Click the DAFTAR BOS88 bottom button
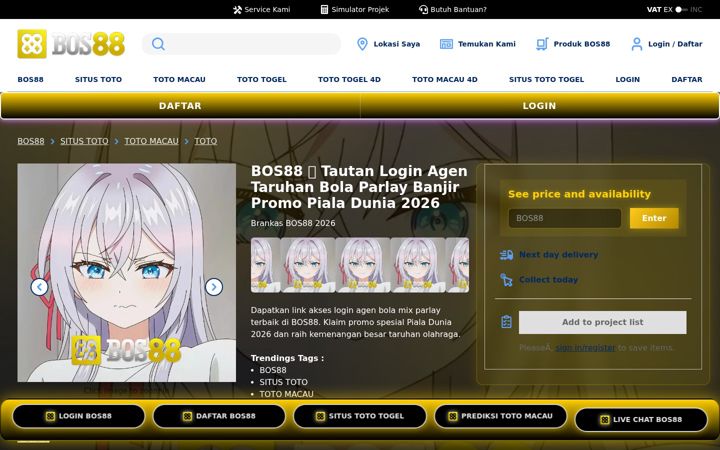720x450 pixels. pyautogui.click(x=219, y=416)
